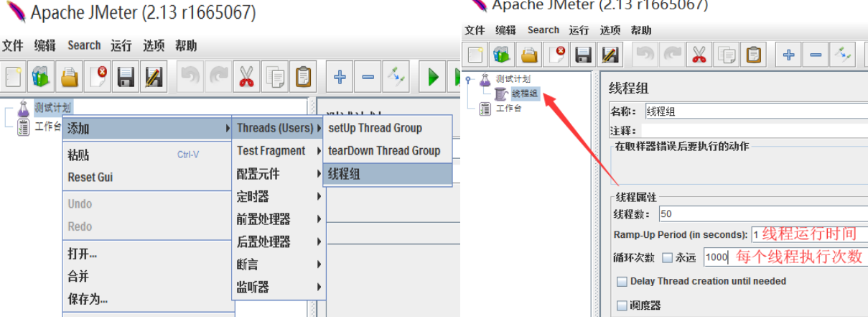The image size is (868, 317).
Task: Click Copy icon in left window toolbar
Action: point(275,77)
